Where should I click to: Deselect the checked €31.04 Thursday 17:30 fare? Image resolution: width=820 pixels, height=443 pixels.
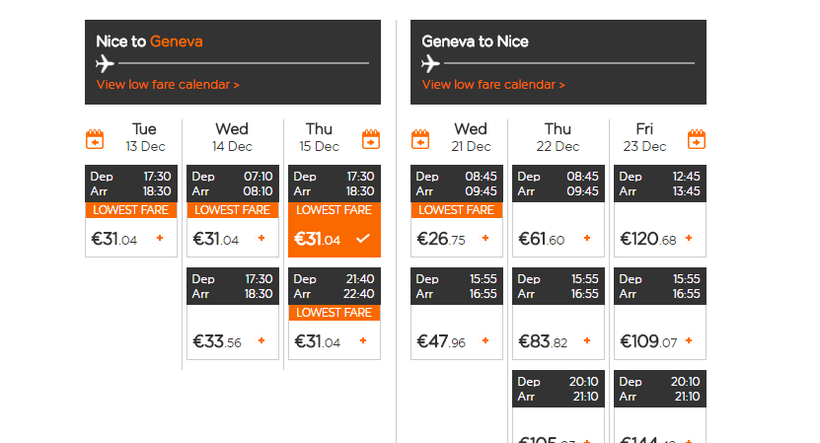pyautogui.click(x=362, y=239)
